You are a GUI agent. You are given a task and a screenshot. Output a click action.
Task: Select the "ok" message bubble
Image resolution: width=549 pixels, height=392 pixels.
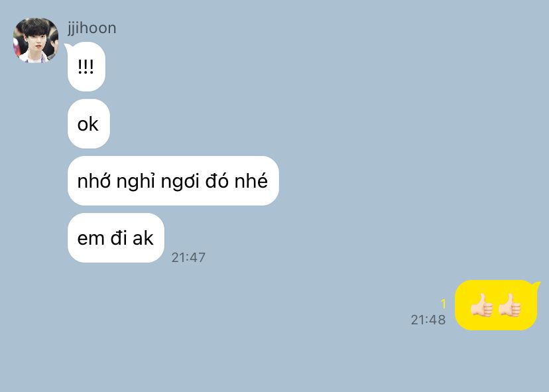point(89,123)
